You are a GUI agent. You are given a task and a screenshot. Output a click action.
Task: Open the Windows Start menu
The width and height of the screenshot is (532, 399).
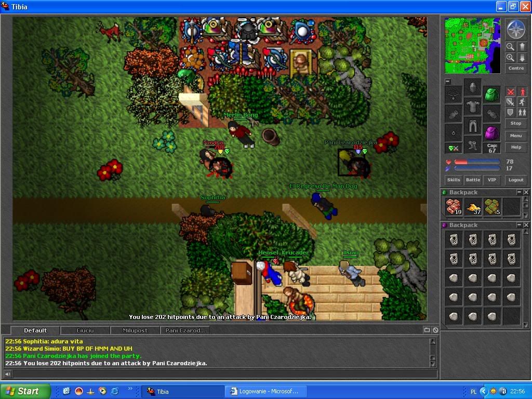(25, 391)
